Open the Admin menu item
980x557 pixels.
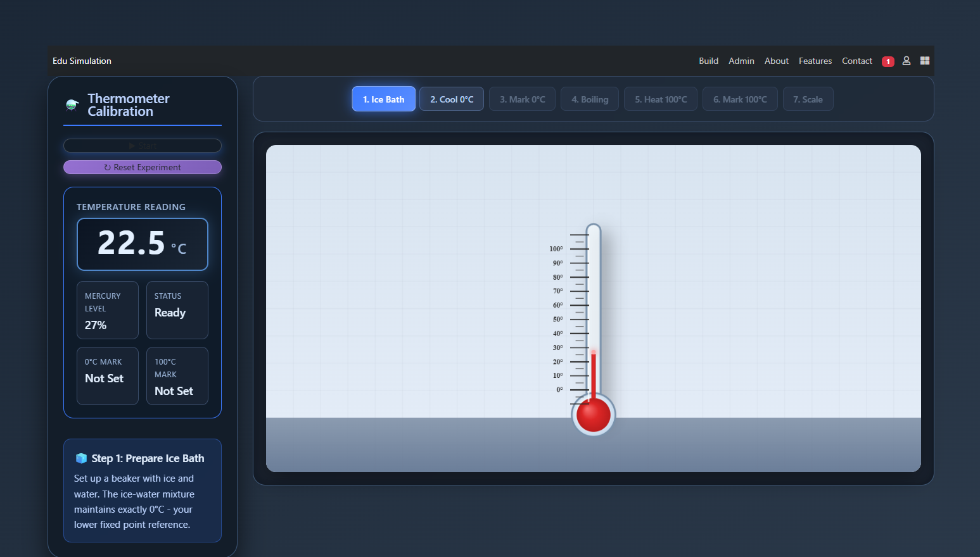click(x=741, y=61)
